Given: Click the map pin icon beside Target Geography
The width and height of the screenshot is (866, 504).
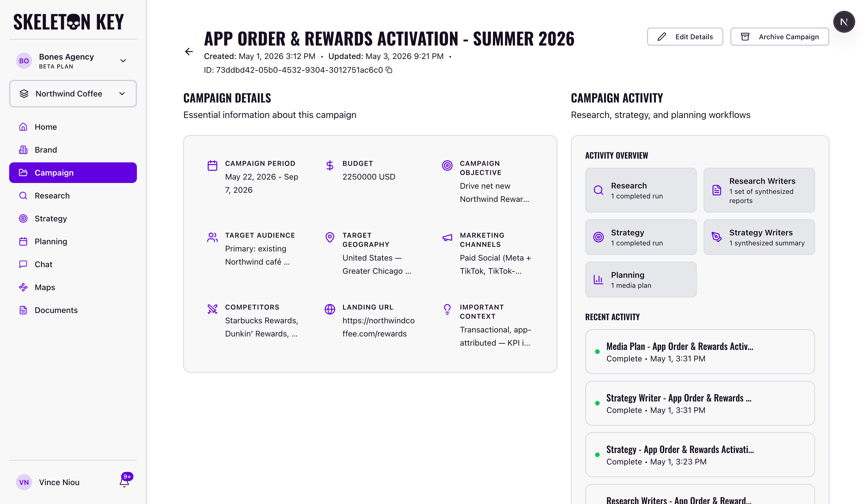Looking at the screenshot, I should pos(330,237).
